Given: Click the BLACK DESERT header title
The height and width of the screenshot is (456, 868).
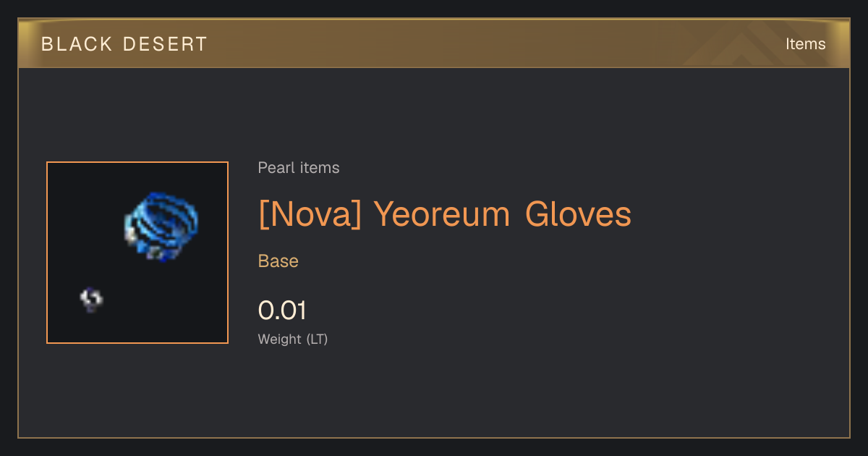Looking at the screenshot, I should coord(124,44).
